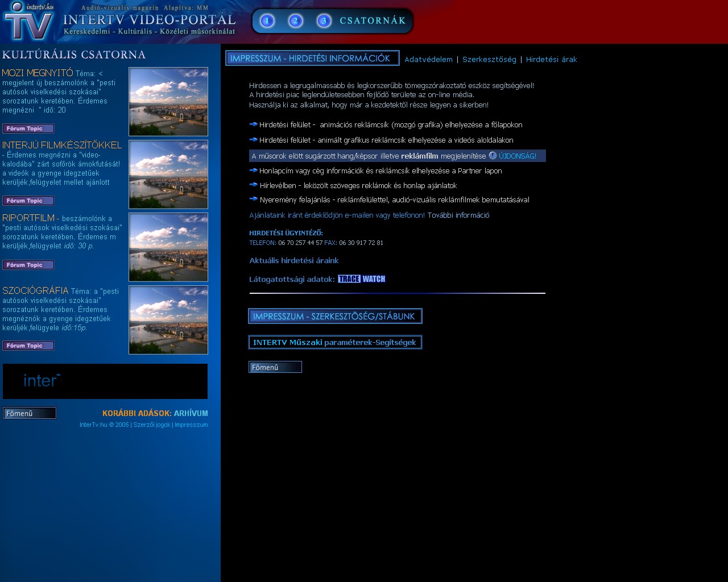728x582 pixels.
Task: Click Főmenü button in main content
Action: coord(275,367)
